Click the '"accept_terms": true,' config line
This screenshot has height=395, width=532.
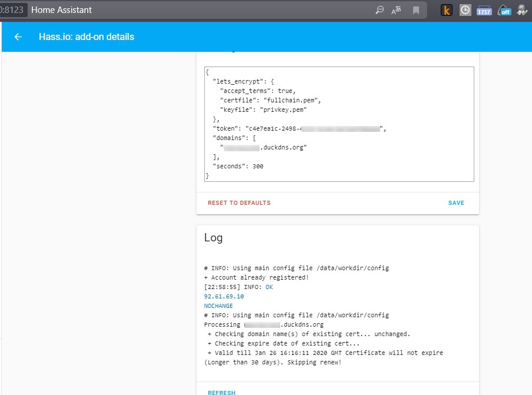point(258,91)
